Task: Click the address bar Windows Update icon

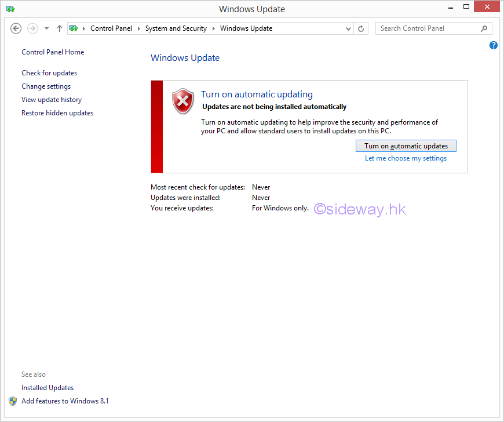Action: coord(74,28)
